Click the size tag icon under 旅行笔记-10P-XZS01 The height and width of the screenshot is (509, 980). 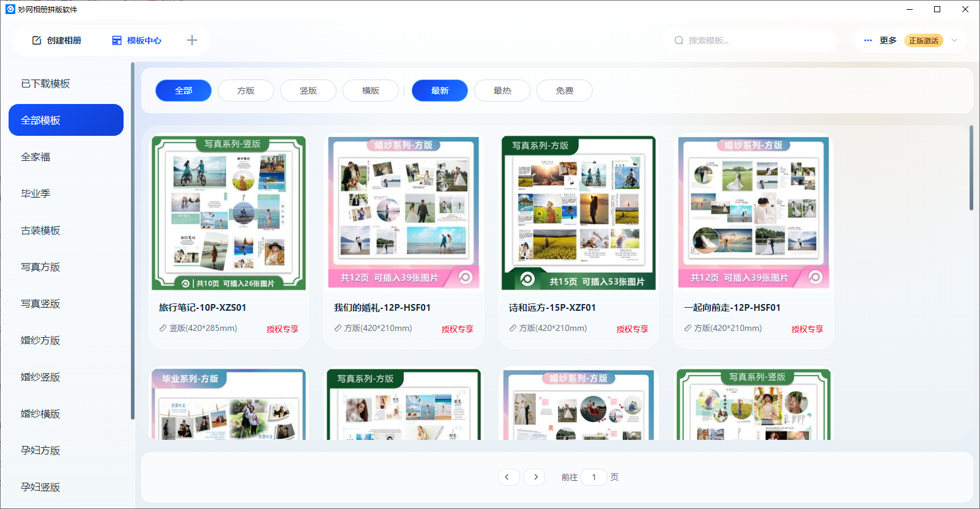coord(163,329)
